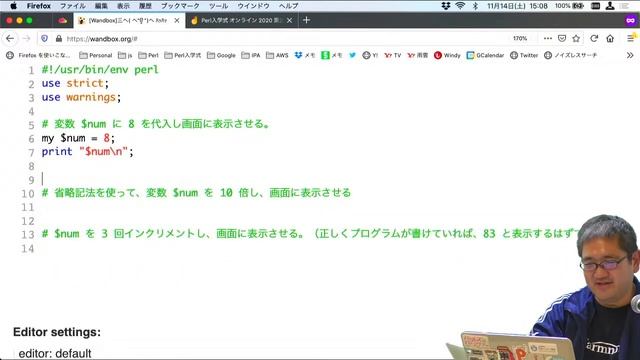Viewport: 640px width, 360px height.
Task: Show site security info via padlock icon
Action: pos(58,38)
